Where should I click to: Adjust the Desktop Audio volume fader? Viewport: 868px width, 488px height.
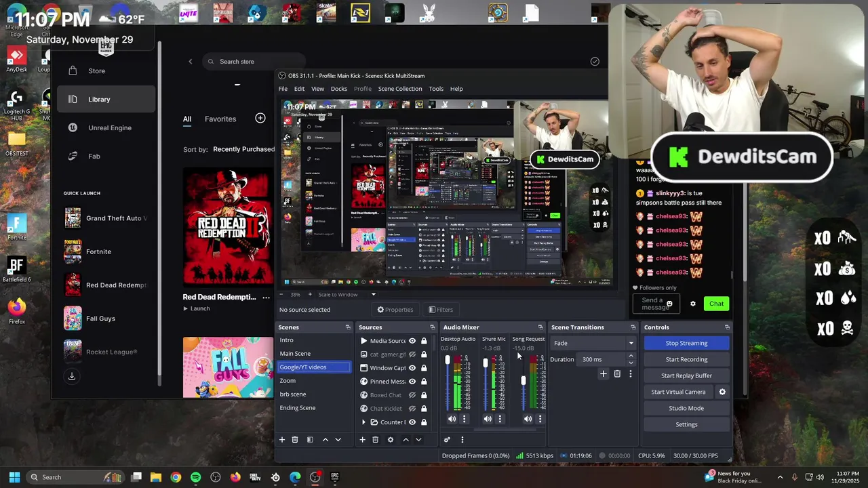[x=447, y=360]
